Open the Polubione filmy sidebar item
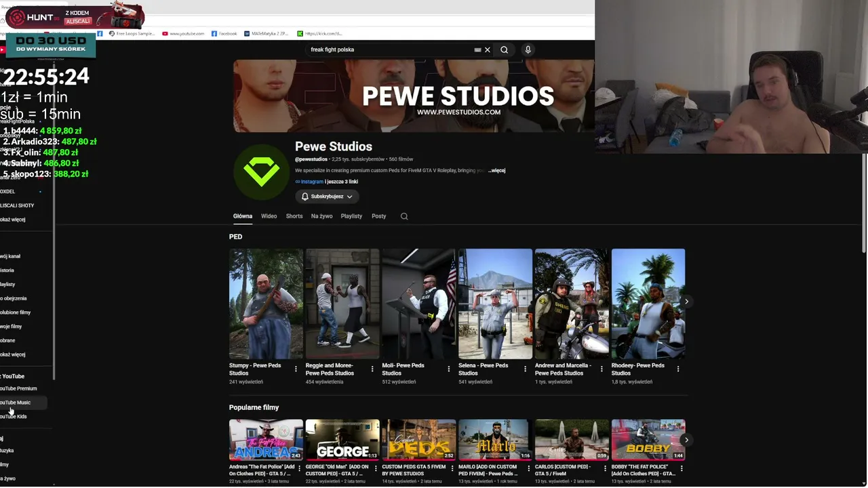This screenshot has width=868, height=488. click(15, 312)
